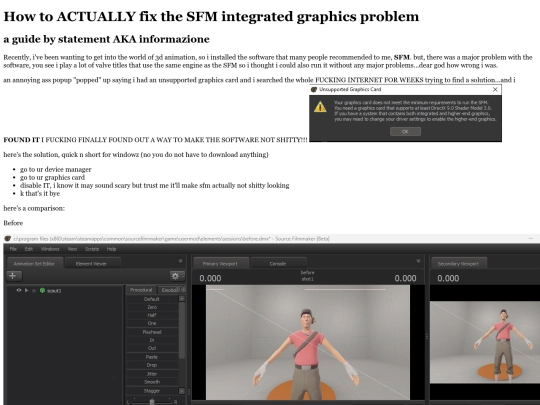Select the Procedural presets tab
540x405 pixels.
click(x=141, y=290)
